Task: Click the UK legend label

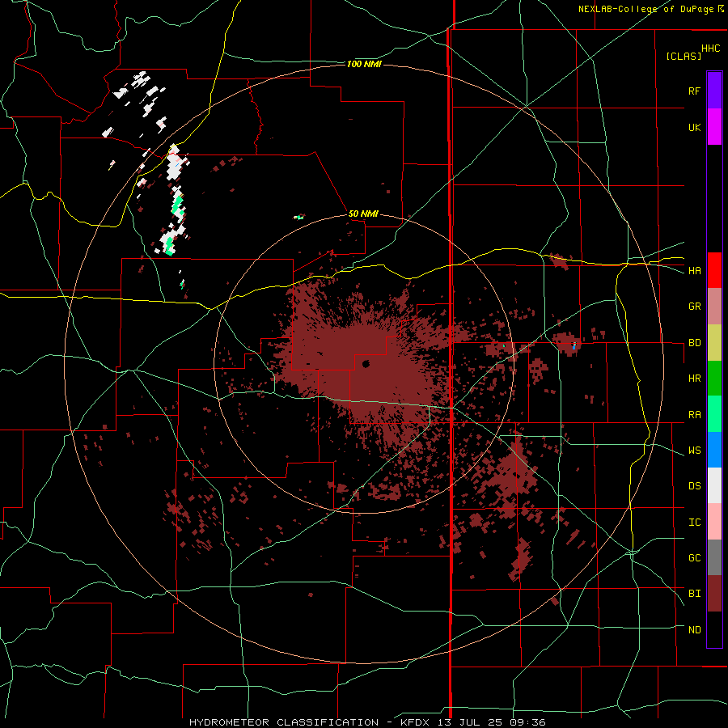Action: (x=694, y=127)
